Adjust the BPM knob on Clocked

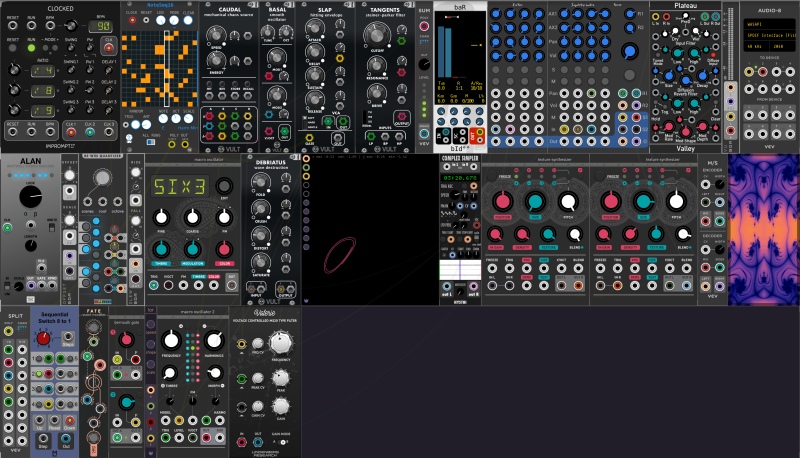(x=71, y=26)
